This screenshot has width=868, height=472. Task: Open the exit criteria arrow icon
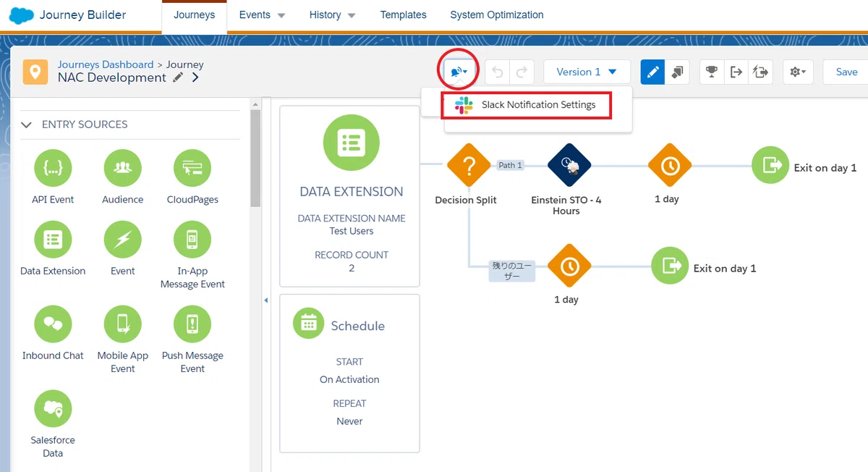coord(736,72)
